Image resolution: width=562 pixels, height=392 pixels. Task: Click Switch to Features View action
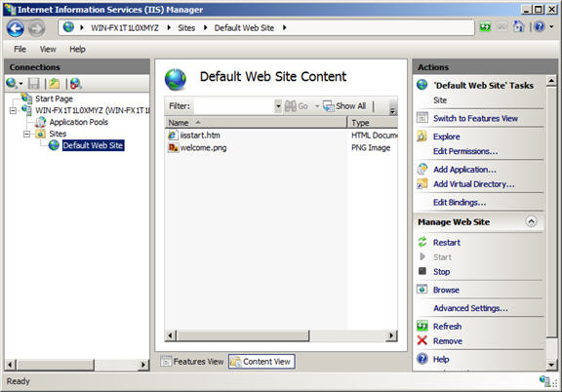[475, 118]
